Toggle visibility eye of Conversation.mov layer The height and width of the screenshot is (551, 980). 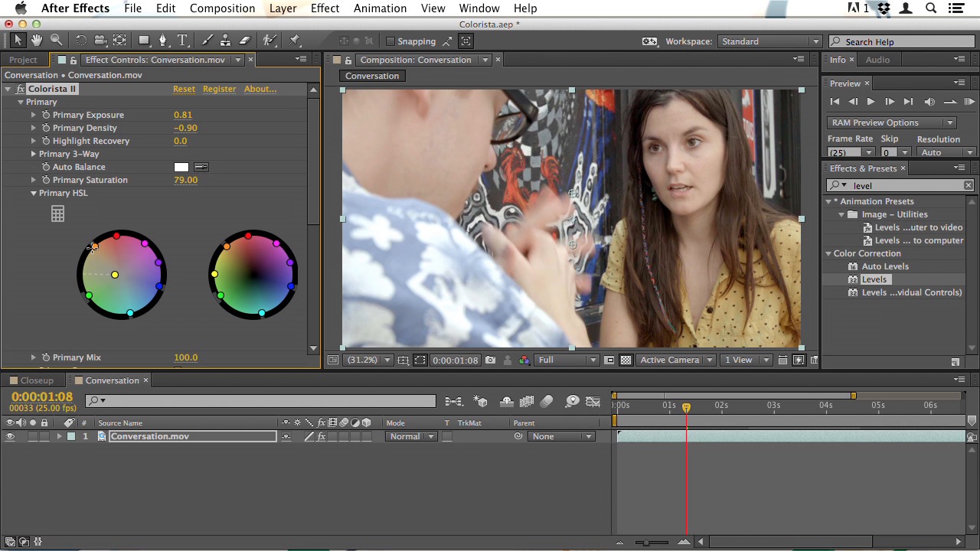10,436
